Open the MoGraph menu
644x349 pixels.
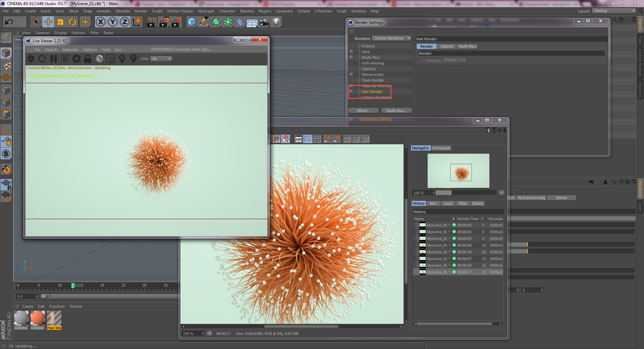point(206,11)
